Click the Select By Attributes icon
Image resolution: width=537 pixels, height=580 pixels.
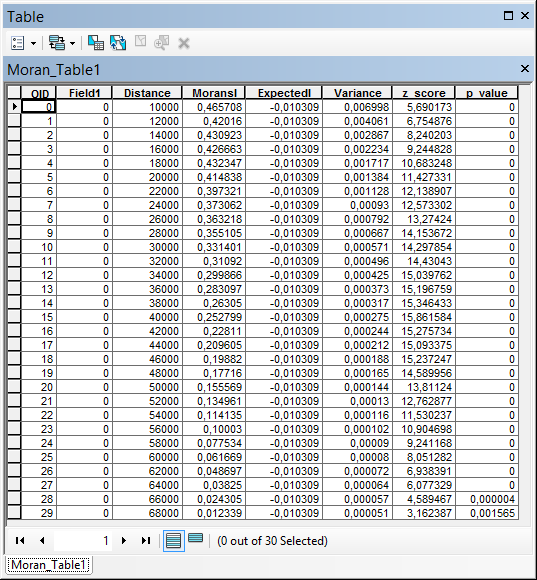96,43
